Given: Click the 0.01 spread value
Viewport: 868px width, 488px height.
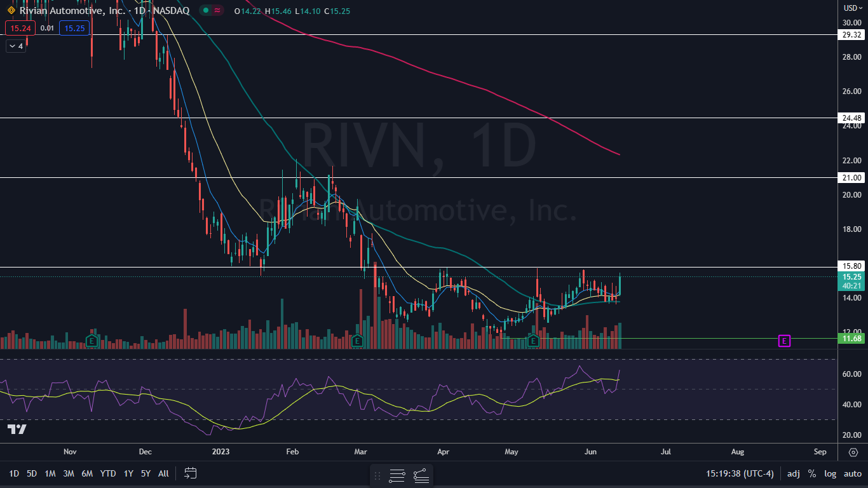Looking at the screenshot, I should pyautogui.click(x=47, y=28).
